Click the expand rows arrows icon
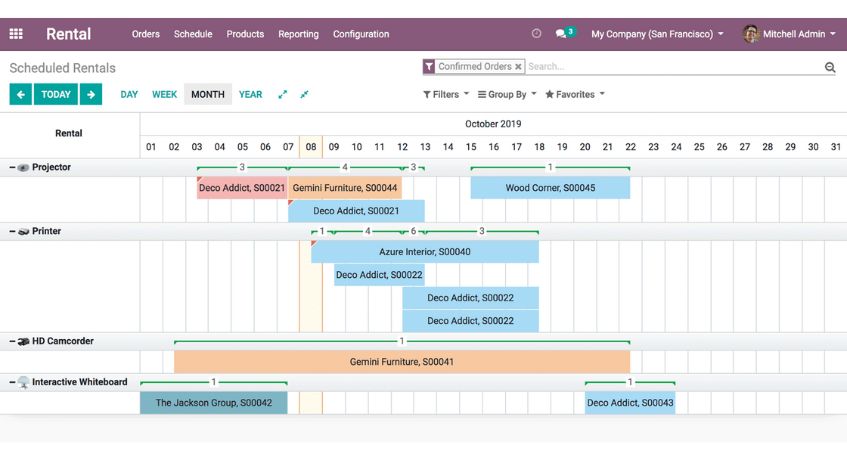Viewport: 847px width, 460px height. tap(283, 95)
